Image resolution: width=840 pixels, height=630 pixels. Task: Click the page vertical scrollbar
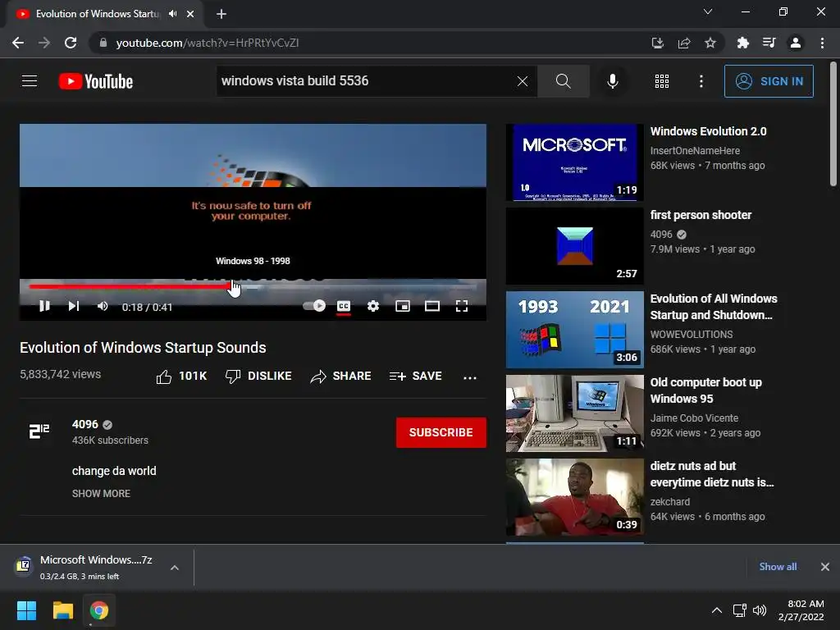833,125
